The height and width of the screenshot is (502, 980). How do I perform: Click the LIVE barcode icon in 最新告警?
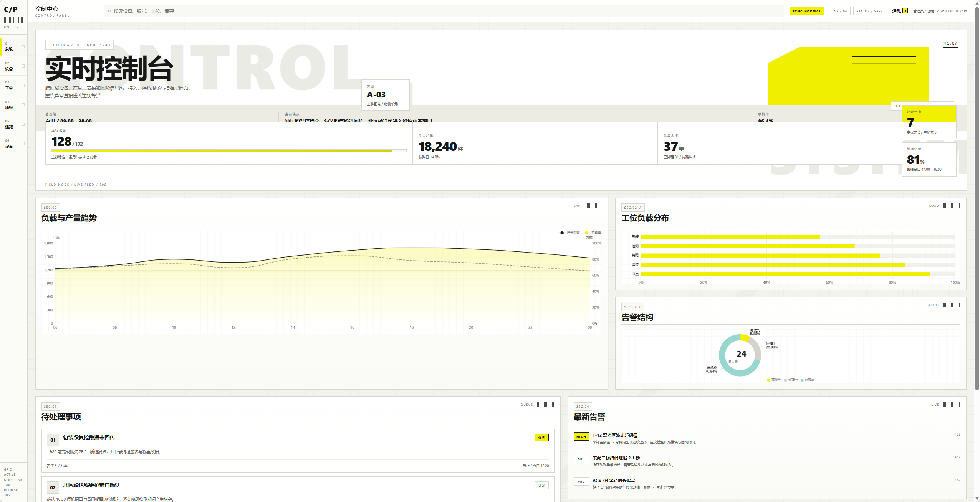point(951,405)
